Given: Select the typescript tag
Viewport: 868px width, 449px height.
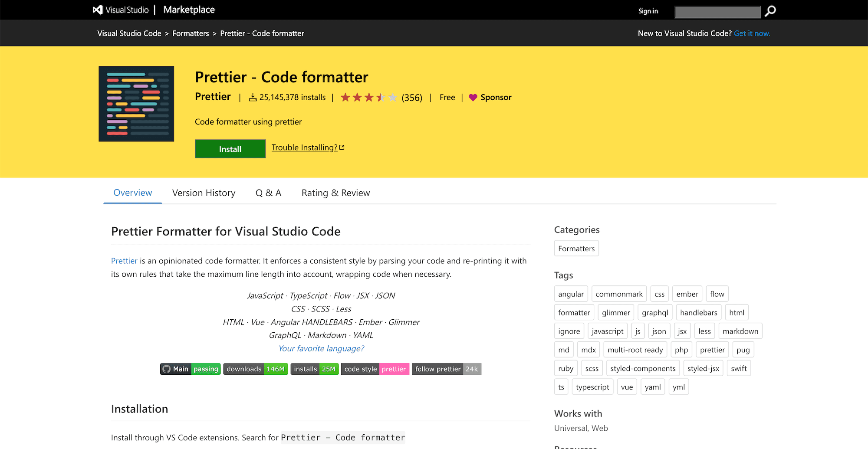Looking at the screenshot, I should click(x=592, y=387).
